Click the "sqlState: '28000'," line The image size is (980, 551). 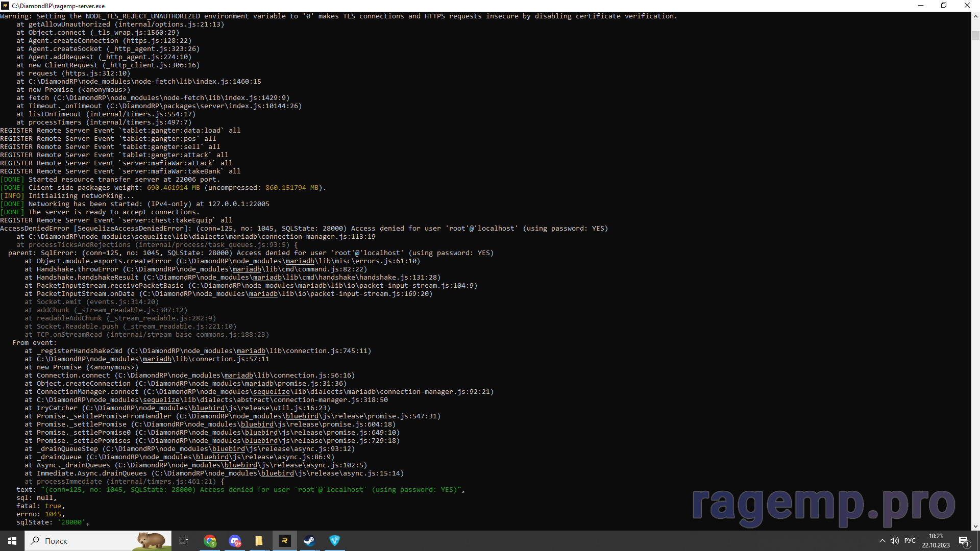53,522
